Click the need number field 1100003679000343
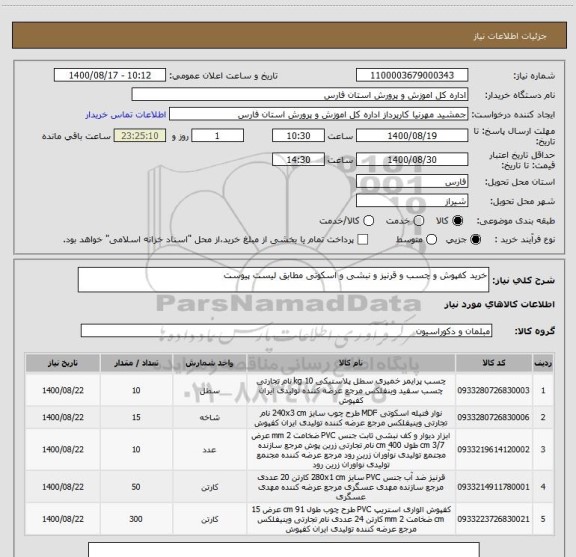This screenshot has width=576, height=557. (x=412, y=75)
